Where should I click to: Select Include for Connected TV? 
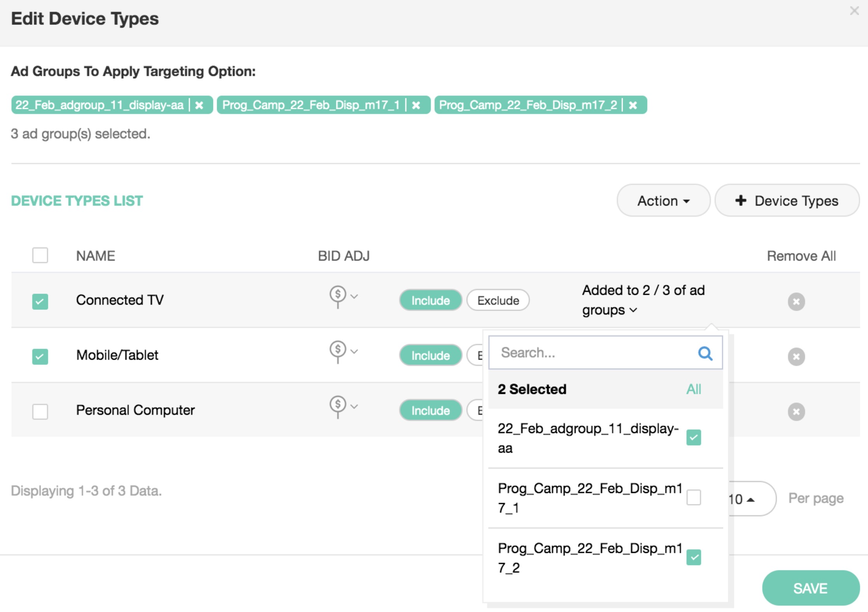point(430,300)
